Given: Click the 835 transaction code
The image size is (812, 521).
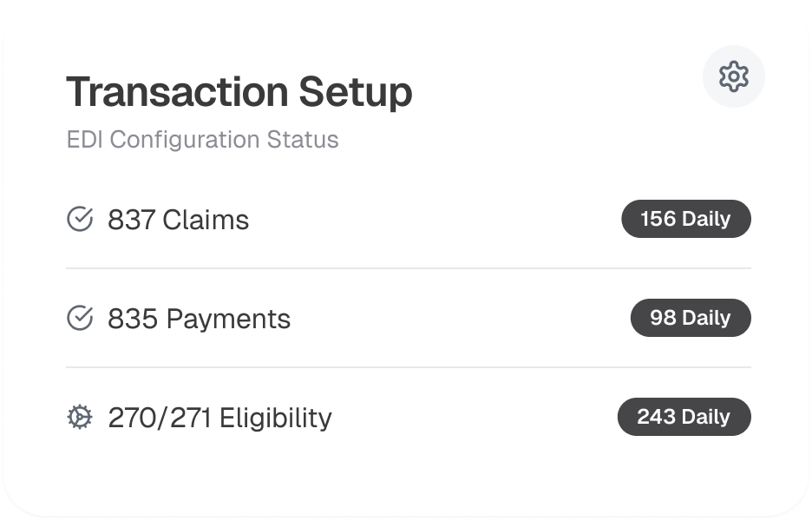Looking at the screenshot, I should [x=132, y=319].
